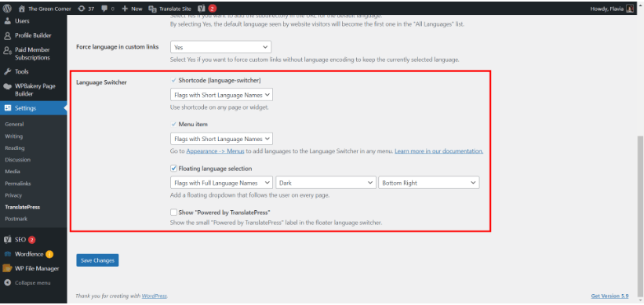Open the Bottom Right position dropdown

pyautogui.click(x=429, y=183)
